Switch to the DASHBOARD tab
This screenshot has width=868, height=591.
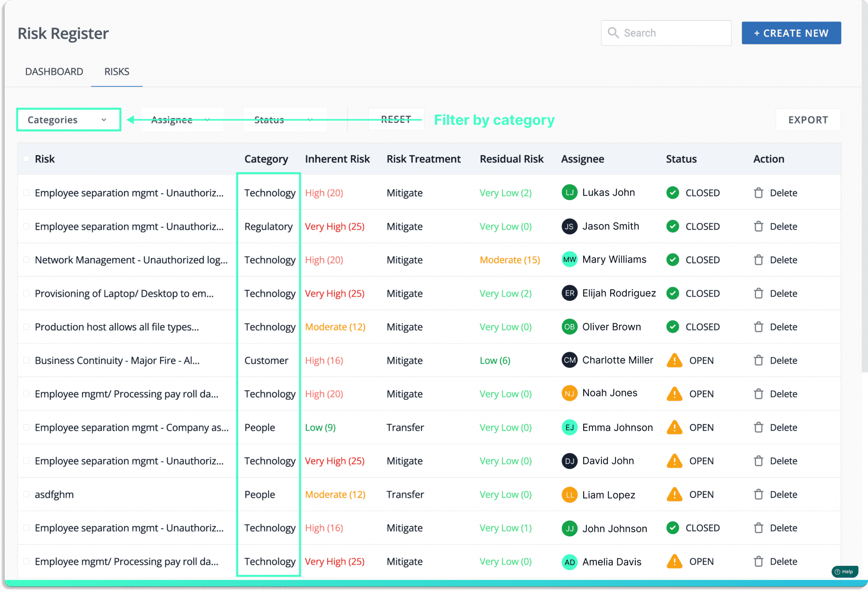(x=54, y=72)
